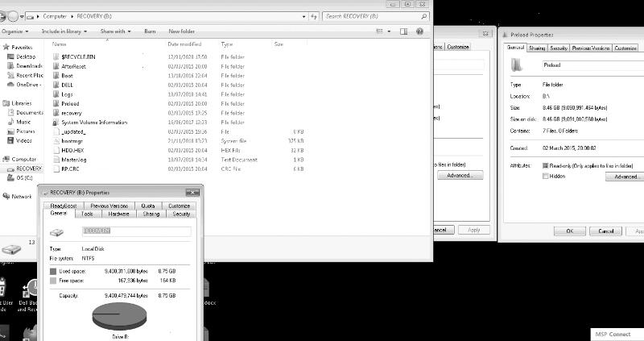Open Customize tab in Preload Properties

(x=625, y=48)
